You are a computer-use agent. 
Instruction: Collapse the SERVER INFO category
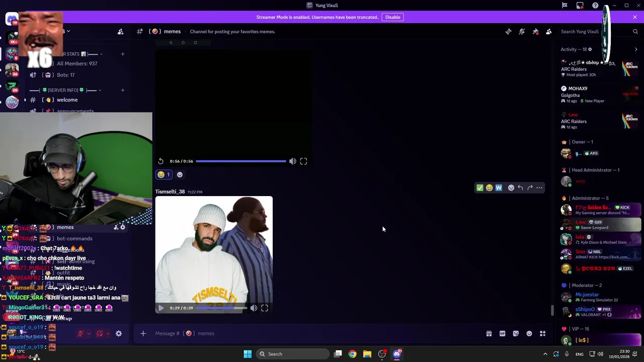tap(65, 90)
